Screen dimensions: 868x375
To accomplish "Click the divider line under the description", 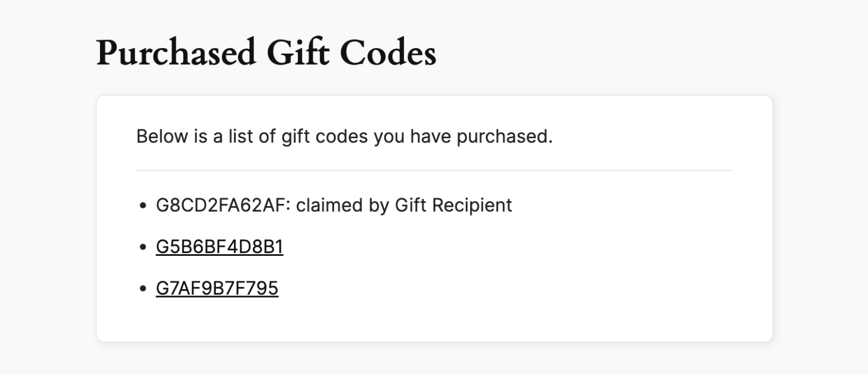I will point(434,170).
